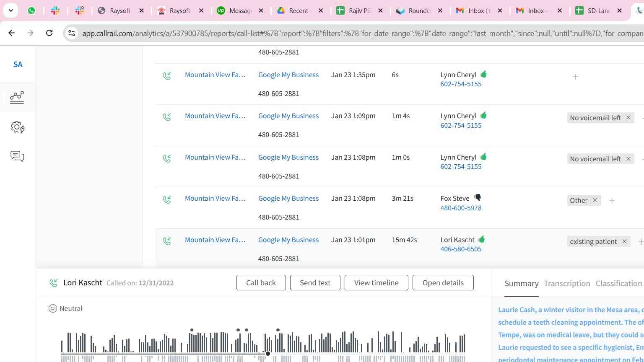Click the recording playhead knob on waveform

pos(268,354)
